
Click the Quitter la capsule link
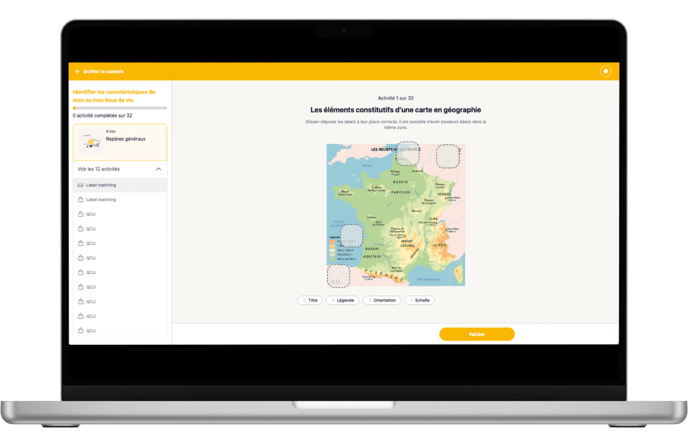(x=103, y=71)
